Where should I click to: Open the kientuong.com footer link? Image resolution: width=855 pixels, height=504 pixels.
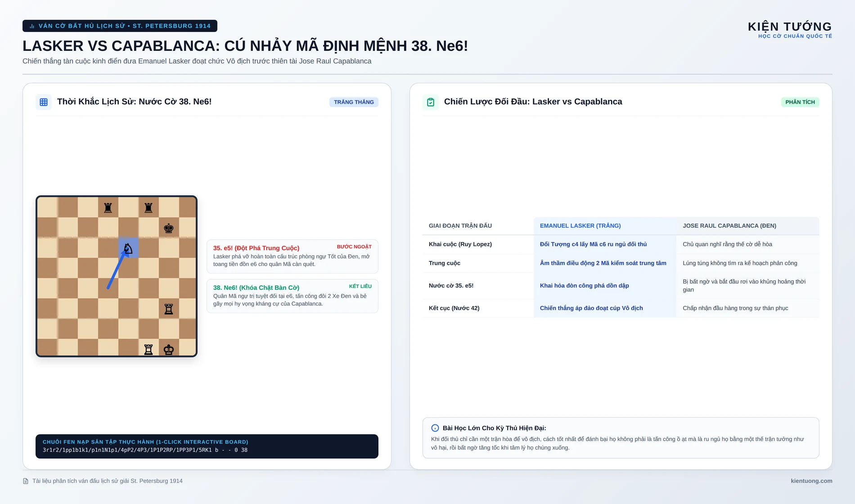pyautogui.click(x=811, y=481)
